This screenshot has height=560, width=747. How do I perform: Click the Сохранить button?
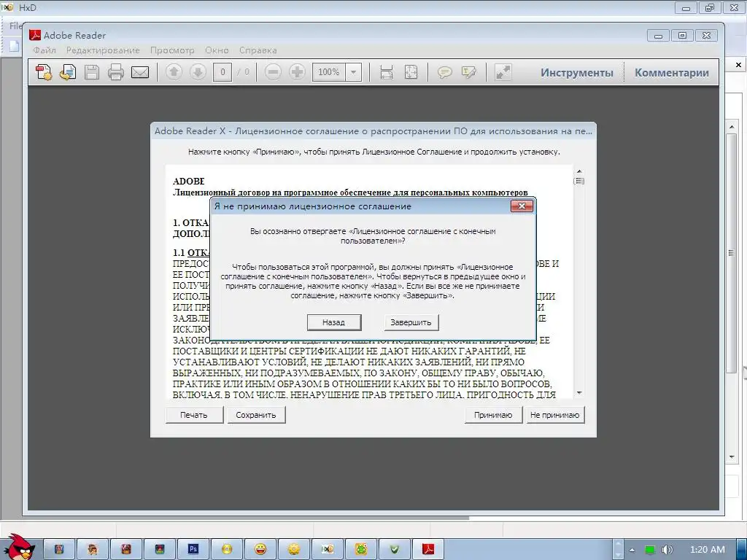(x=256, y=415)
